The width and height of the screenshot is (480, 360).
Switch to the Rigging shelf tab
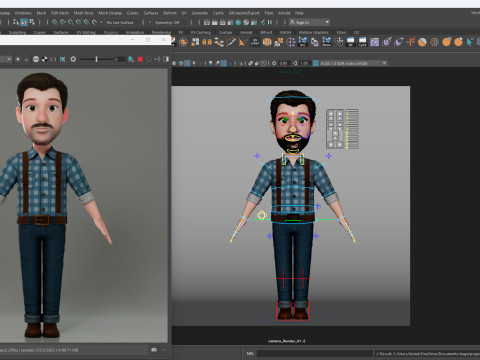coord(111,33)
